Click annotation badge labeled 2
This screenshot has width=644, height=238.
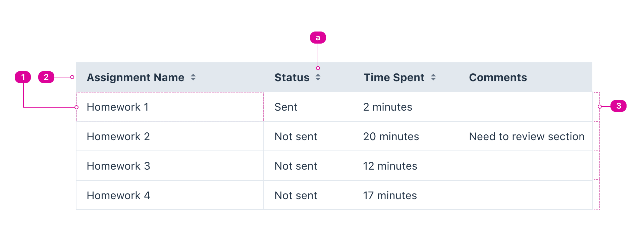[x=46, y=77]
